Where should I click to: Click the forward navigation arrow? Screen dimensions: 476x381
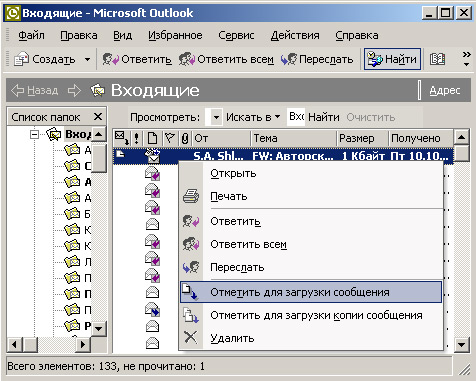click(74, 90)
